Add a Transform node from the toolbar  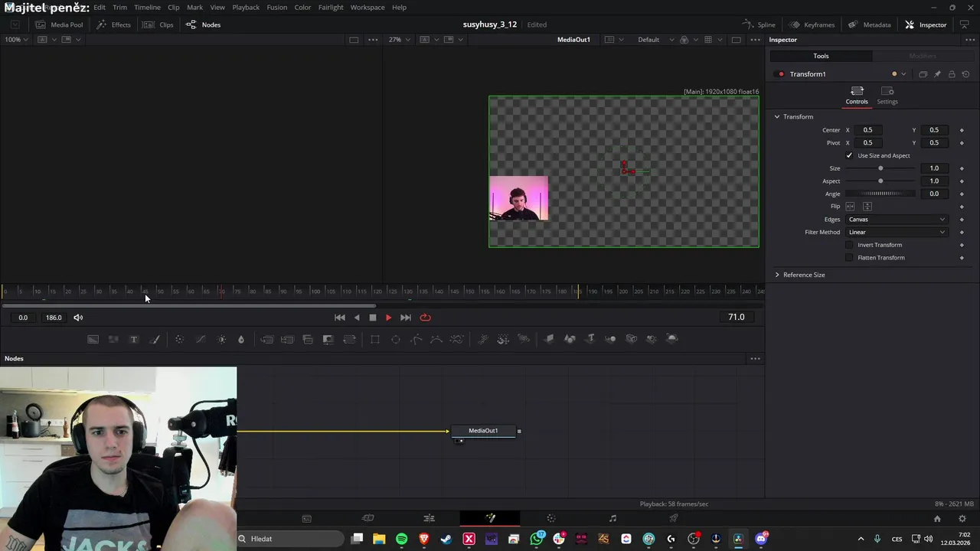click(349, 339)
